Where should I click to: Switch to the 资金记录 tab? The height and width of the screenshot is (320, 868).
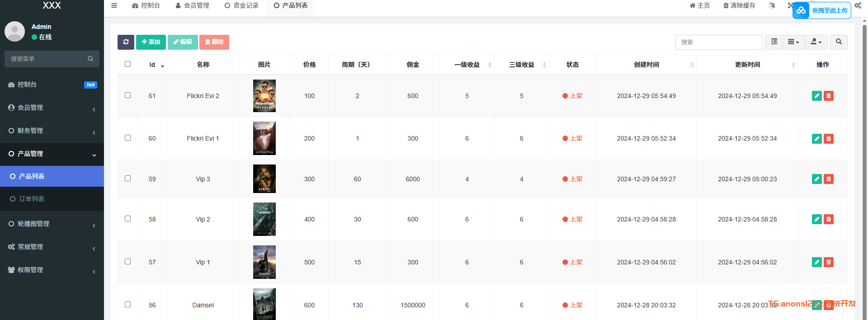(242, 5)
